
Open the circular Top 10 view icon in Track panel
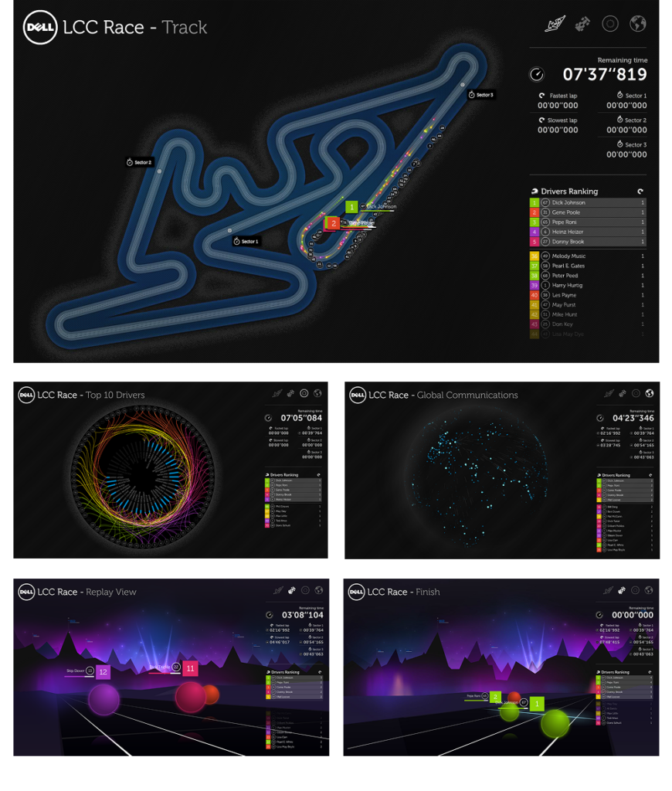tap(610, 24)
